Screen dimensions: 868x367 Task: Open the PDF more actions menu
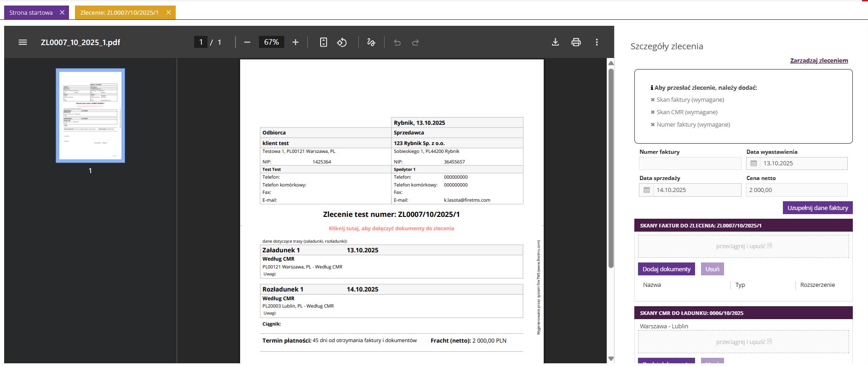tap(597, 42)
